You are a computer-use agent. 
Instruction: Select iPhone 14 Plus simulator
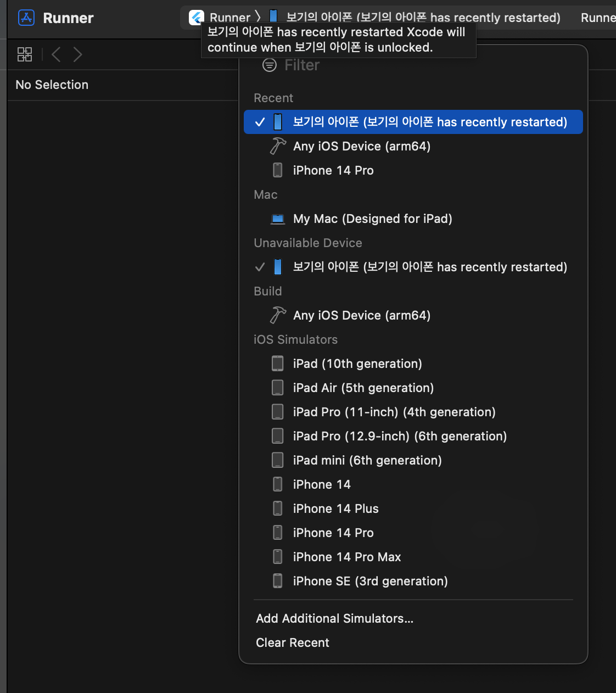[x=413, y=508]
